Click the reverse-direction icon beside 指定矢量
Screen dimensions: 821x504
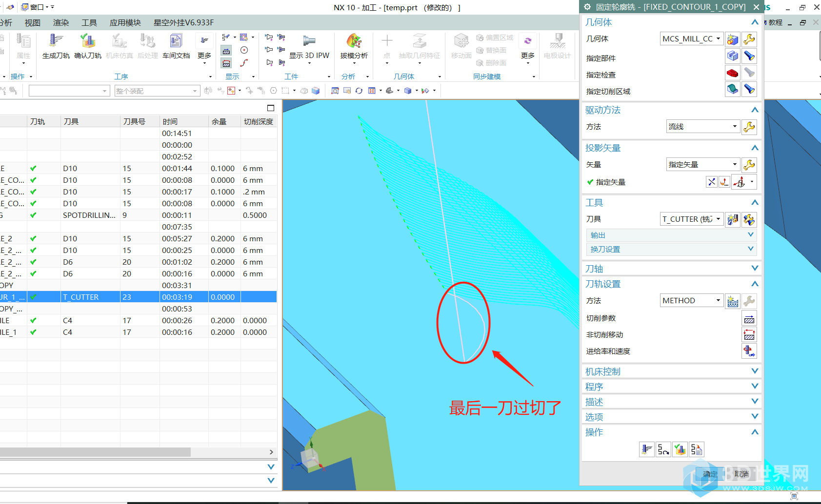click(x=712, y=182)
